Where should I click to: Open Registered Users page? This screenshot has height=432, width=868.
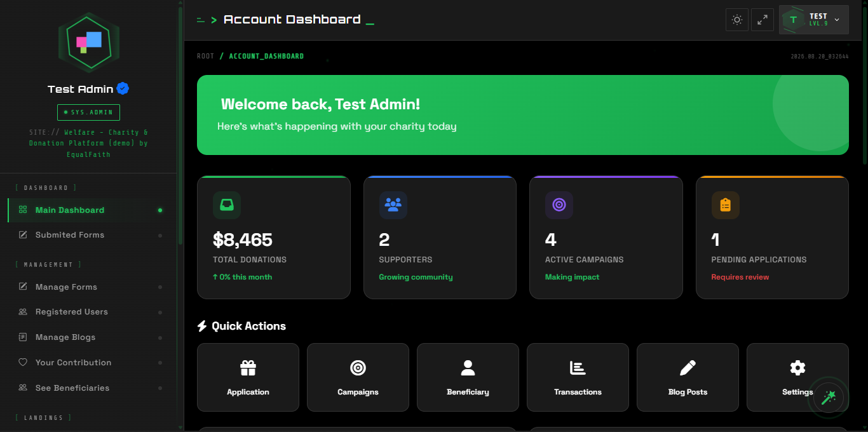[88, 312]
